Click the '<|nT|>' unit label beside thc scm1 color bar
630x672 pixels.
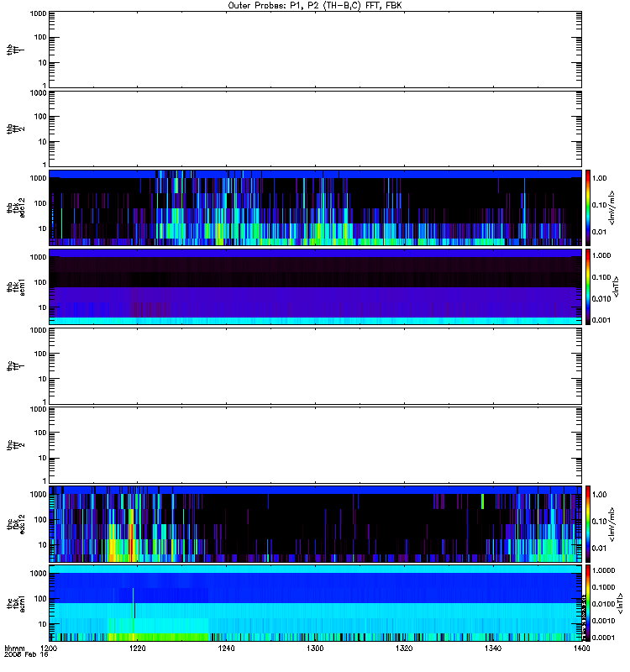[x=619, y=603]
